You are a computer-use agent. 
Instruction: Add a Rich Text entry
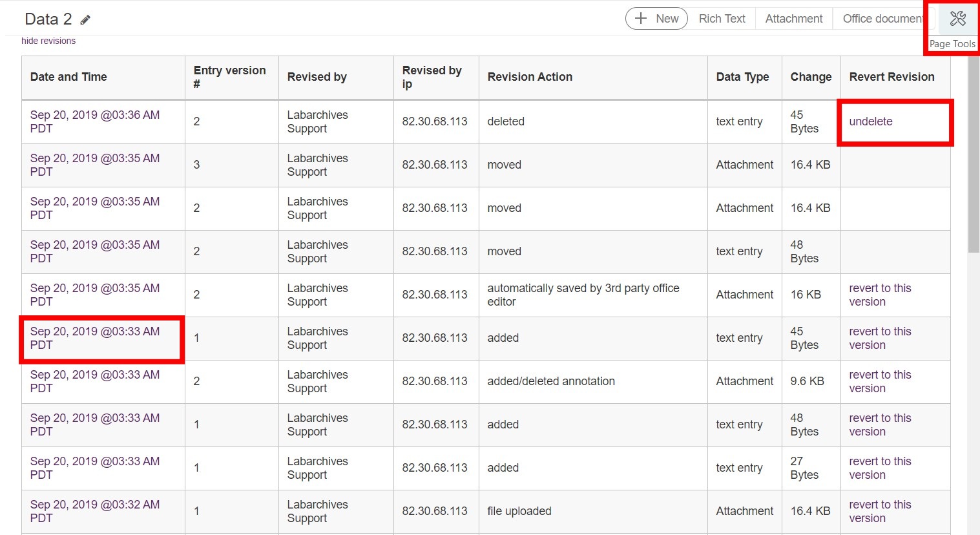(x=722, y=19)
